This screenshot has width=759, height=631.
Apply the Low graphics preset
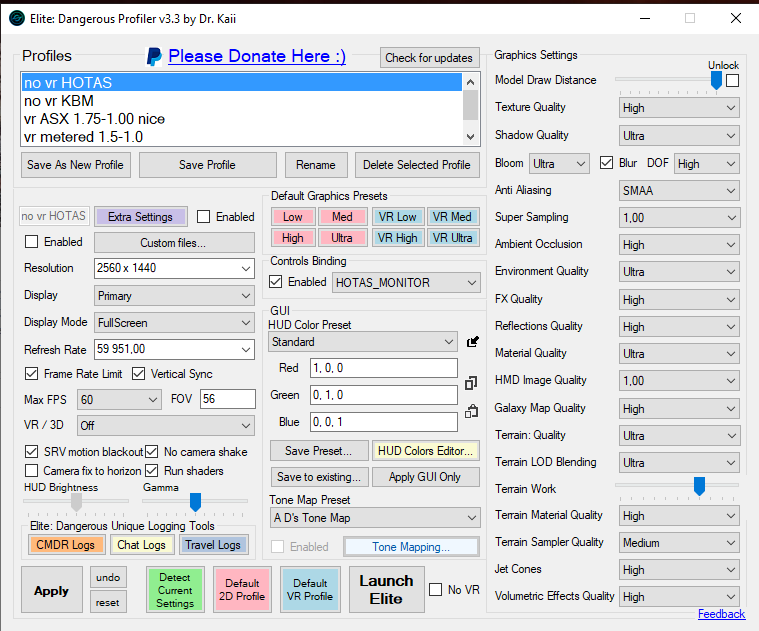[x=293, y=217]
